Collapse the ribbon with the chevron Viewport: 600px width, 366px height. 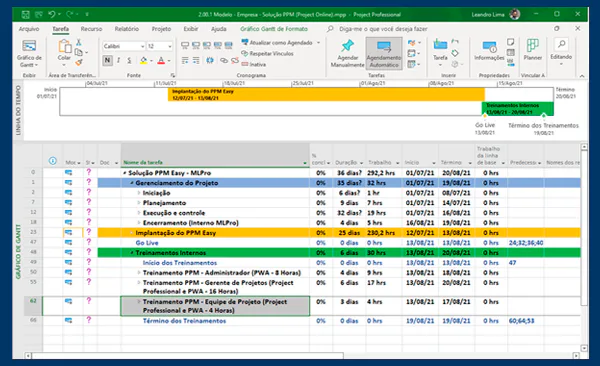click(582, 76)
